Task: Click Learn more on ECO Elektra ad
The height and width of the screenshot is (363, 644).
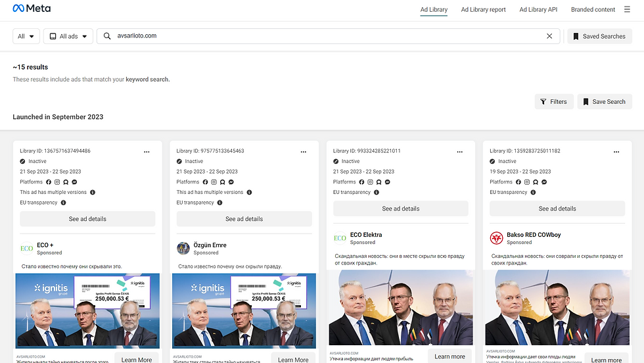Action: coord(449,356)
